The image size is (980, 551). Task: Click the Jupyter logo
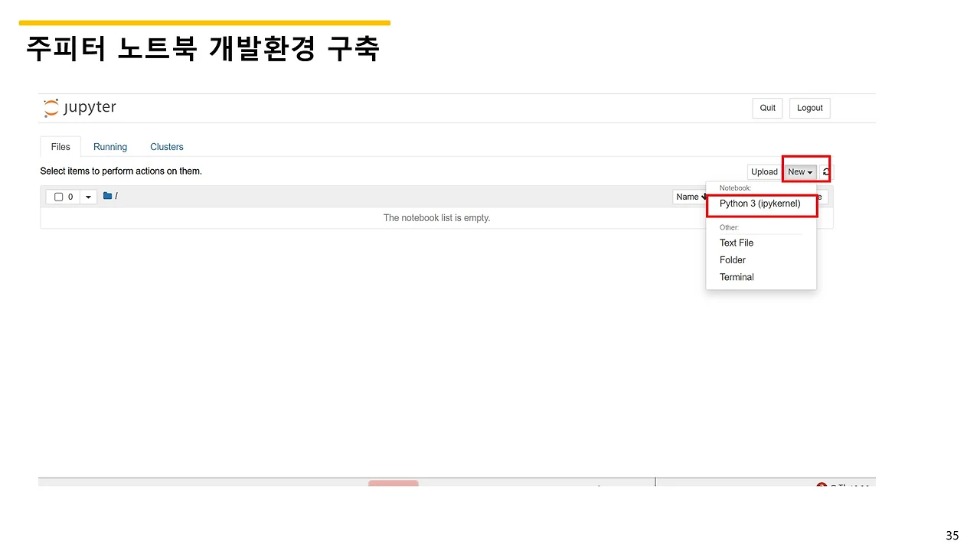coord(80,108)
